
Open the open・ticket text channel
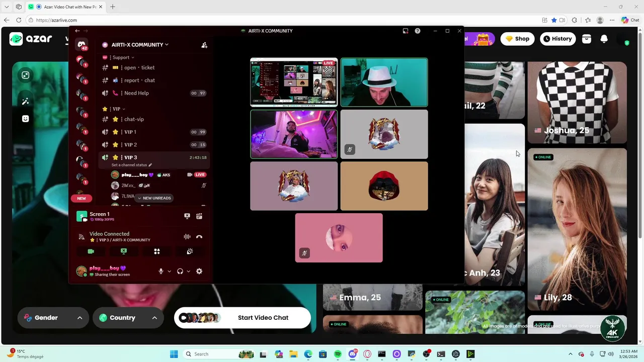(154, 67)
